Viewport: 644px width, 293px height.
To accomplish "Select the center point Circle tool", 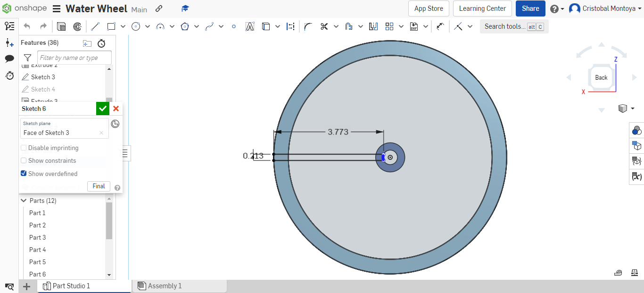I will click(136, 26).
